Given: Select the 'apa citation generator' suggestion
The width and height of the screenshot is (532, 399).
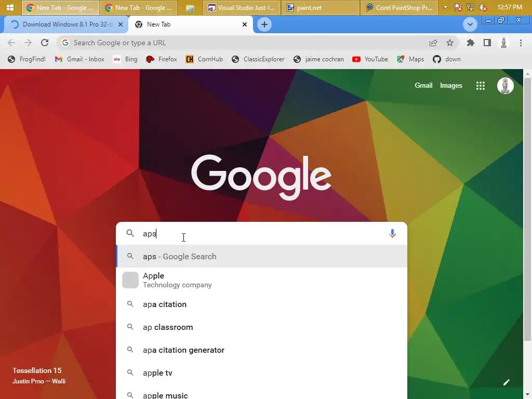Looking at the screenshot, I should pos(261,350).
